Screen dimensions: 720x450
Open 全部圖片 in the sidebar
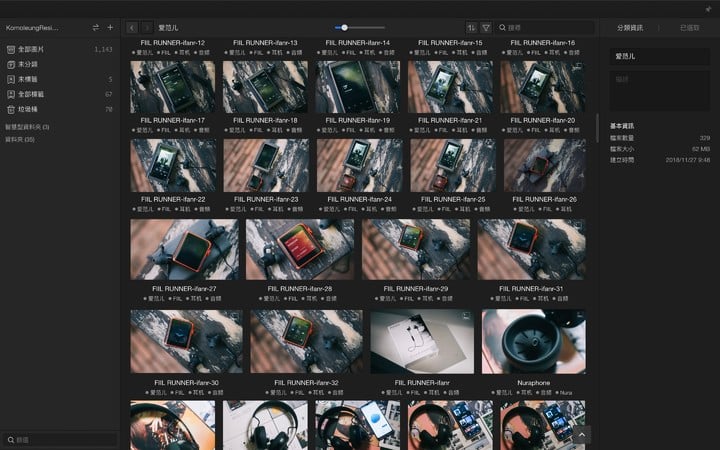60,49
